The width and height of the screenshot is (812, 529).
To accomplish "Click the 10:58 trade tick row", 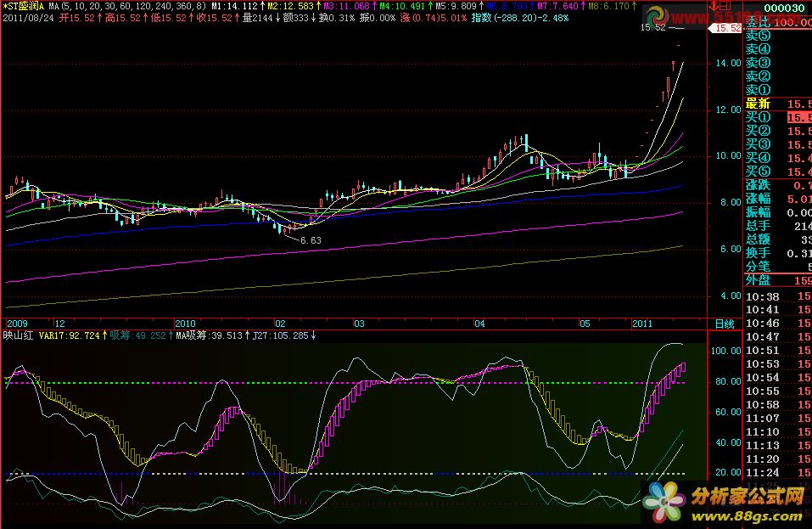I will (778, 405).
